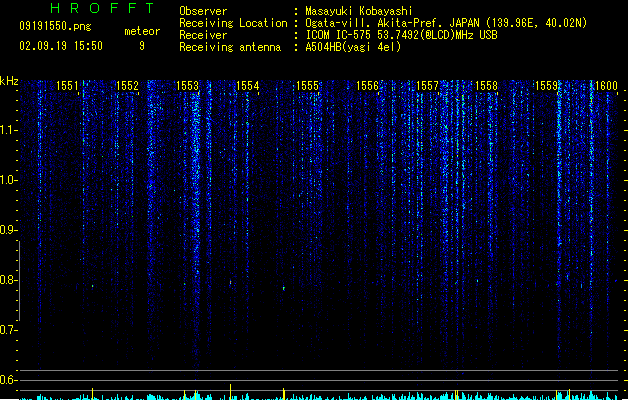
Task: Select the file name 09191550.png
Action: point(55,26)
